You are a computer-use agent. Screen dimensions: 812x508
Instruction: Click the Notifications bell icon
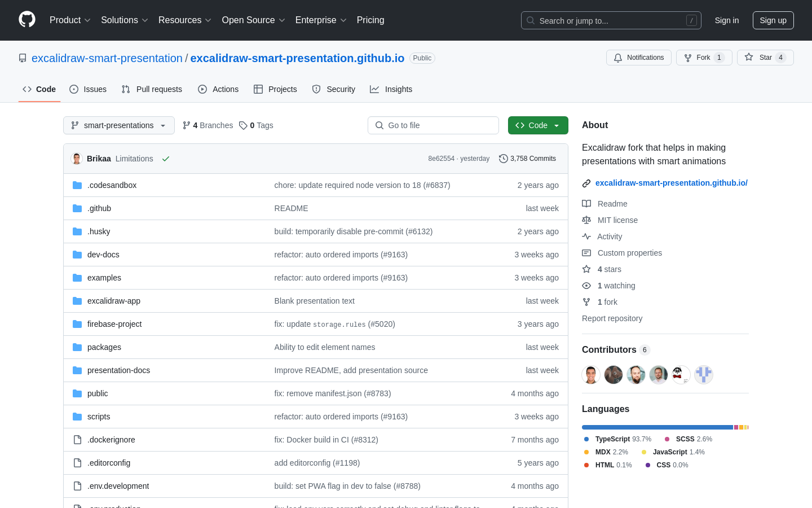point(618,58)
